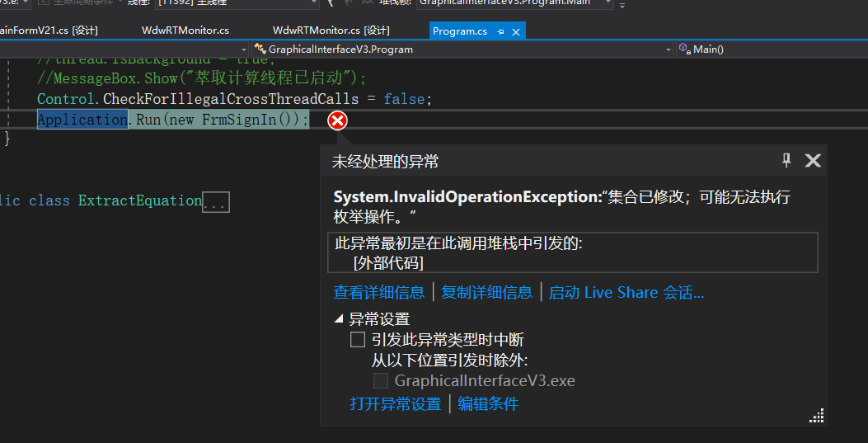The width and height of the screenshot is (868, 443).
Task: Click the System.InvalidOperationException text
Action: click(x=467, y=196)
